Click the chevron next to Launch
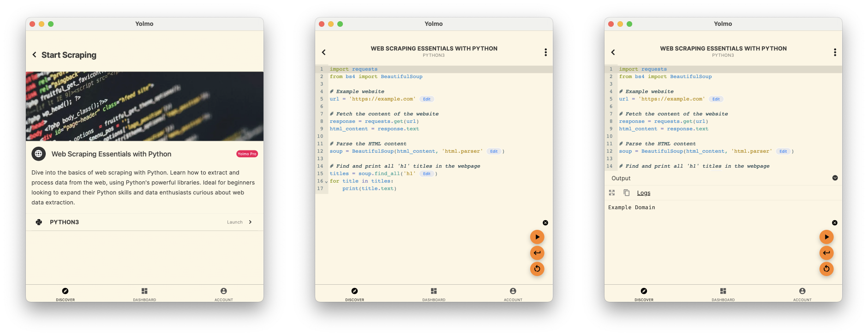Viewport: 868px width, 336px height. point(250,222)
